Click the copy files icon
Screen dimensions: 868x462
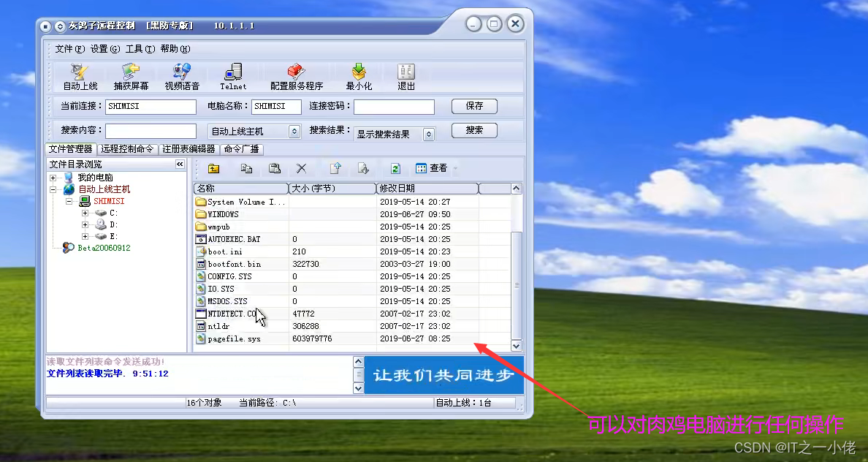(246, 168)
